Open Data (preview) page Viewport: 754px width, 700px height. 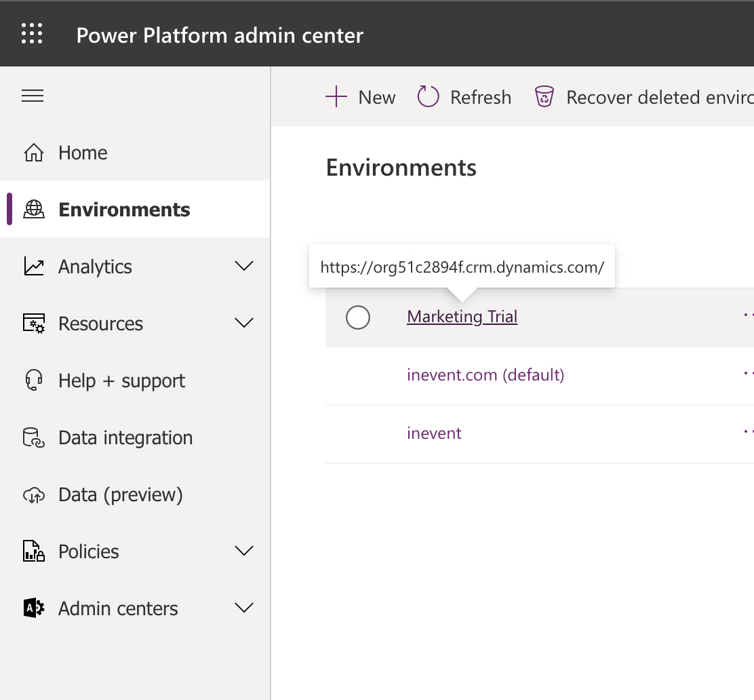pos(135,494)
